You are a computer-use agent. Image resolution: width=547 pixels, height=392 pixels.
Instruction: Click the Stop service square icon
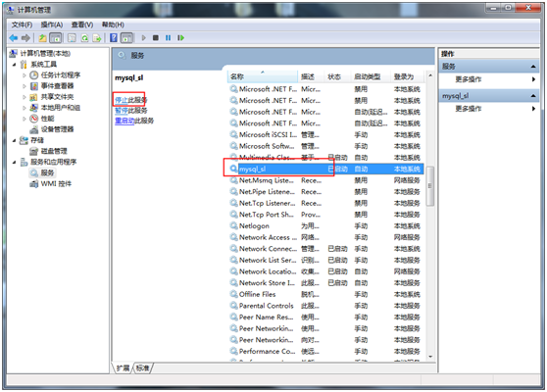coord(156,38)
